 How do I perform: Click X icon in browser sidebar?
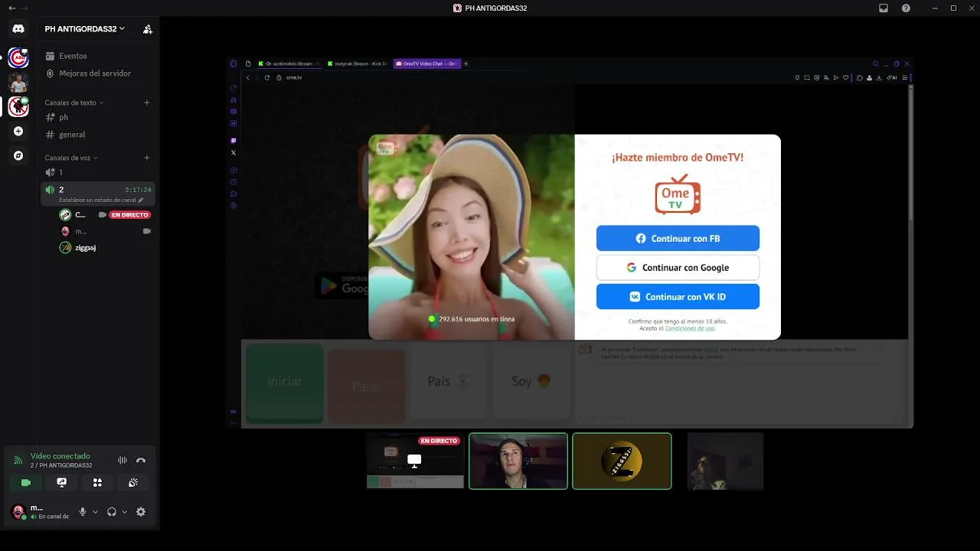point(234,152)
